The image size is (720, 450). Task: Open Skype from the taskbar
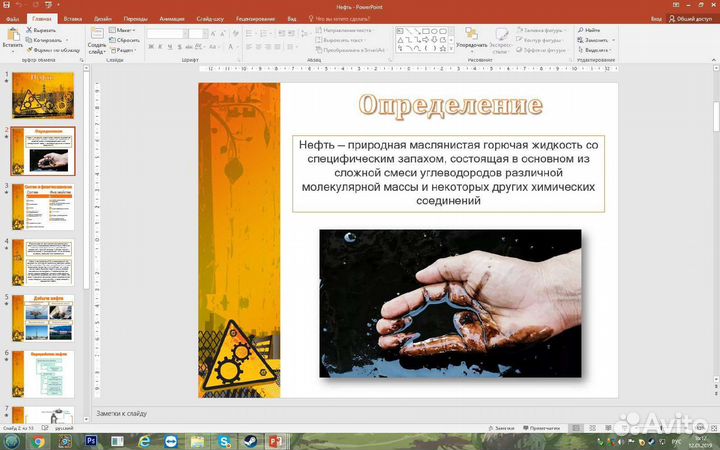[x=225, y=441]
